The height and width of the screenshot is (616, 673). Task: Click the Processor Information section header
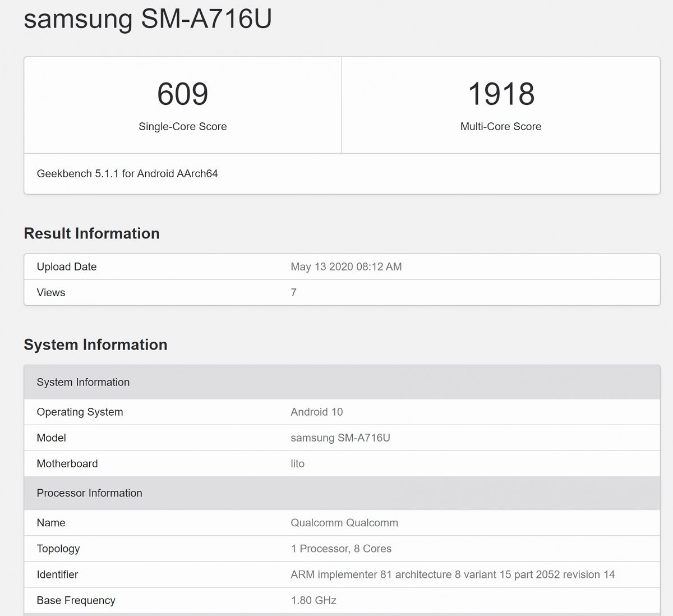pyautogui.click(x=89, y=493)
